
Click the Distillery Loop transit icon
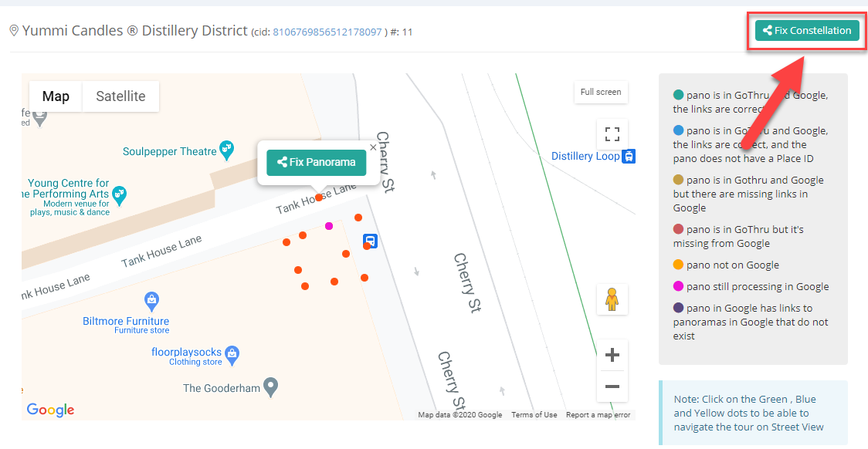(x=629, y=157)
